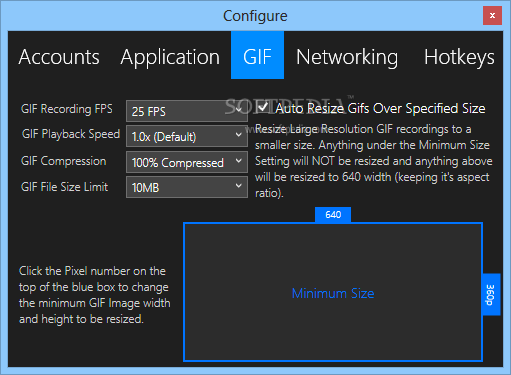Open the Hotkeys tab
Screen dimensions: 511x375
point(459,56)
